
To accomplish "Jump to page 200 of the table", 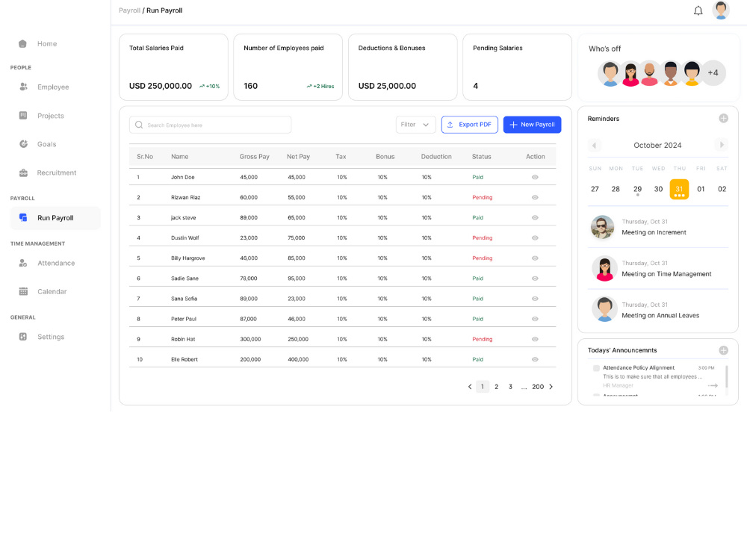I will pos(538,387).
